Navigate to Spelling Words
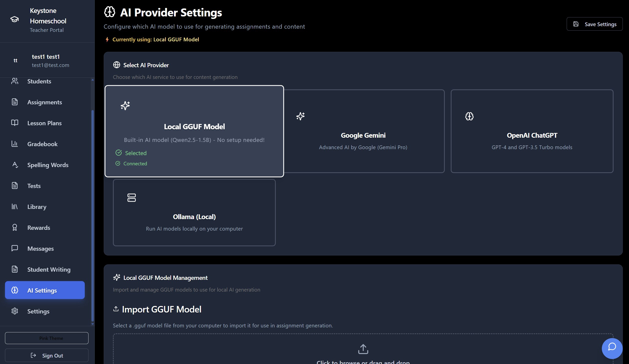Viewport: 629px width, 364px height. coord(45,165)
